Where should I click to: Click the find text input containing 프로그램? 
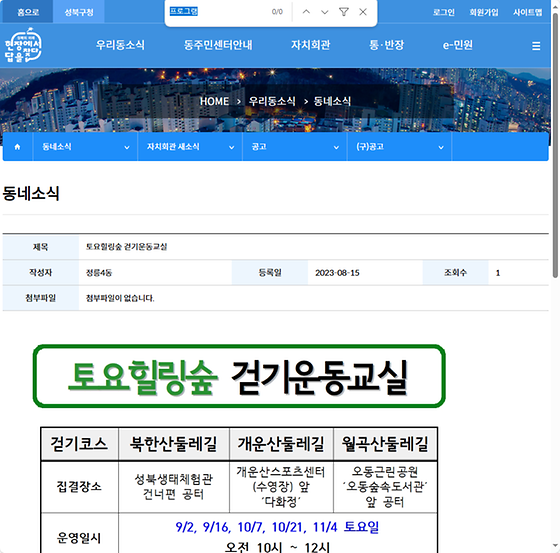218,11
